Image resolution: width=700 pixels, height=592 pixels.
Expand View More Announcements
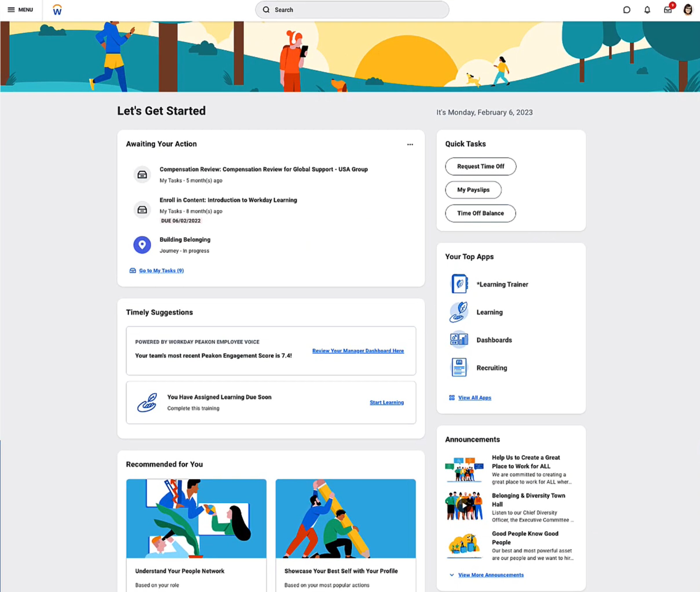(490, 575)
